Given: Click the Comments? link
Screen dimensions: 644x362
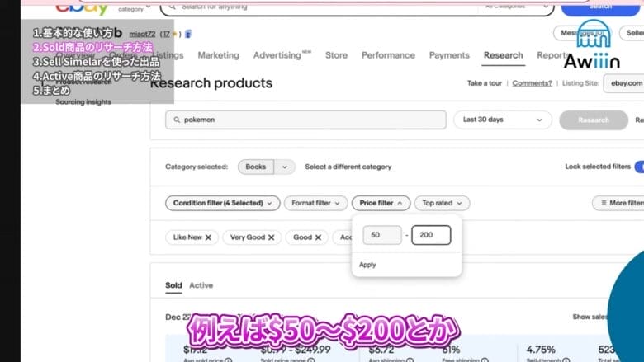Looking at the screenshot, I should coord(532,83).
